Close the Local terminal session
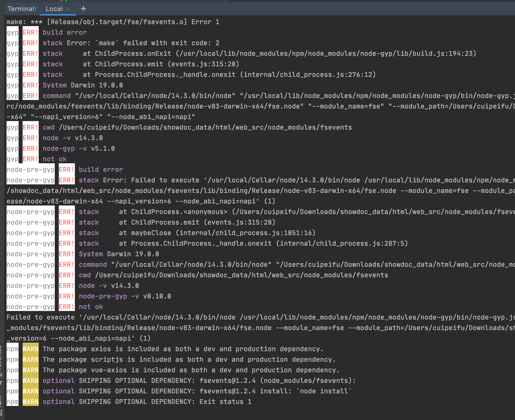 [x=68, y=9]
